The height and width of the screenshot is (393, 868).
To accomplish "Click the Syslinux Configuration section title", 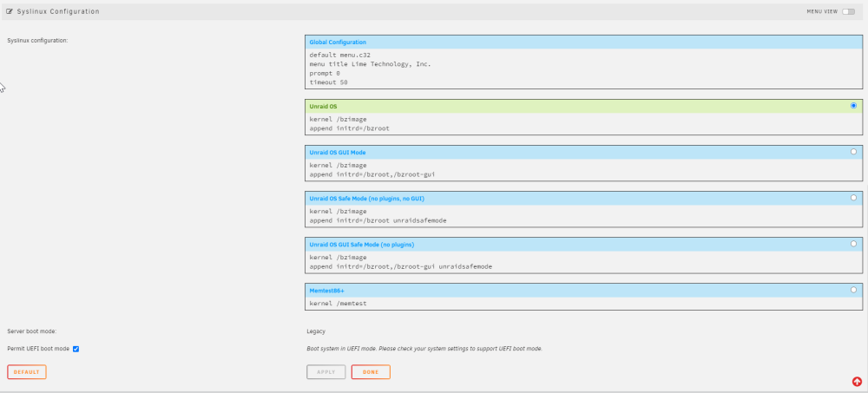I will tap(58, 11).
